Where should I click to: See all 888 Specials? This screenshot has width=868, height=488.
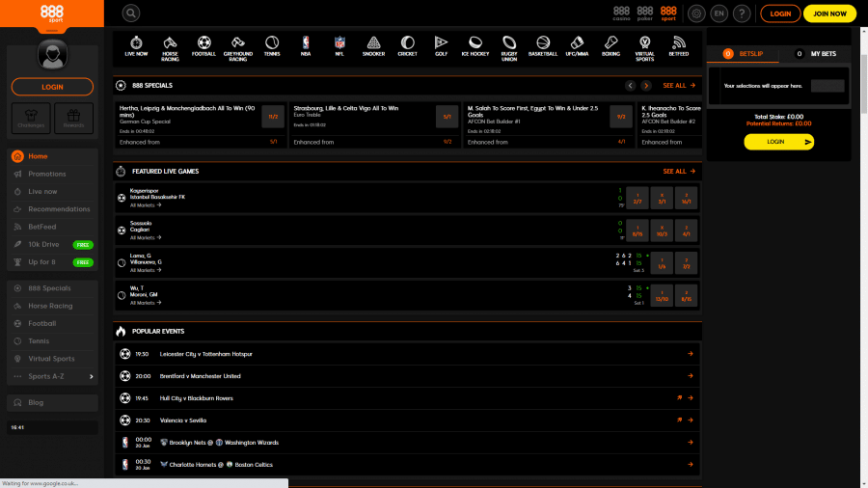point(679,85)
